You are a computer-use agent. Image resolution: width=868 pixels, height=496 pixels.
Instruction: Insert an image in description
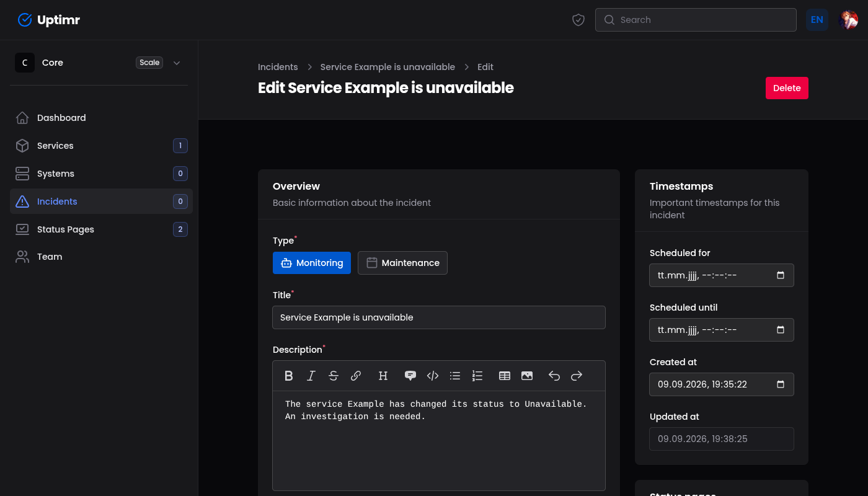527,376
